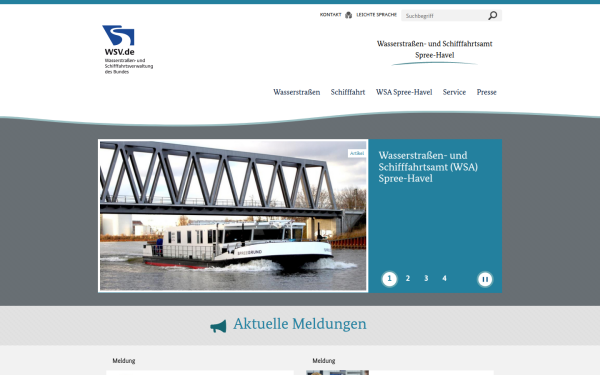
Task: Open the Schifffahrt menu
Action: (348, 92)
